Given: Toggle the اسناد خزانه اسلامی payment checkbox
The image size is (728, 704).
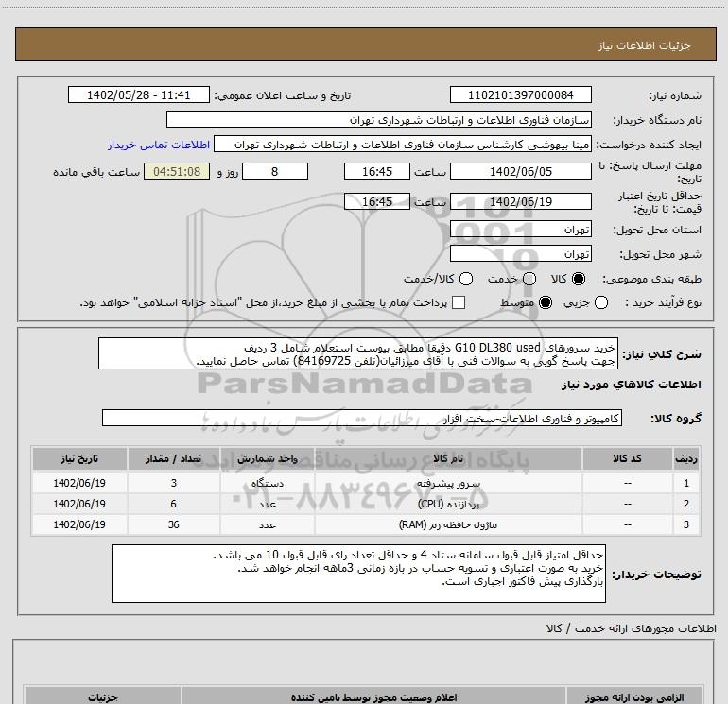Looking at the screenshot, I should [x=459, y=302].
